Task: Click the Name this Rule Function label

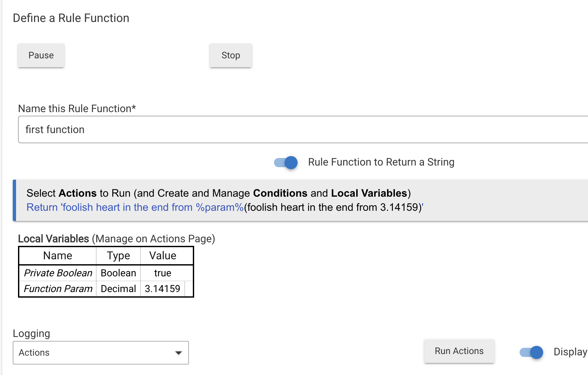Action: point(77,109)
